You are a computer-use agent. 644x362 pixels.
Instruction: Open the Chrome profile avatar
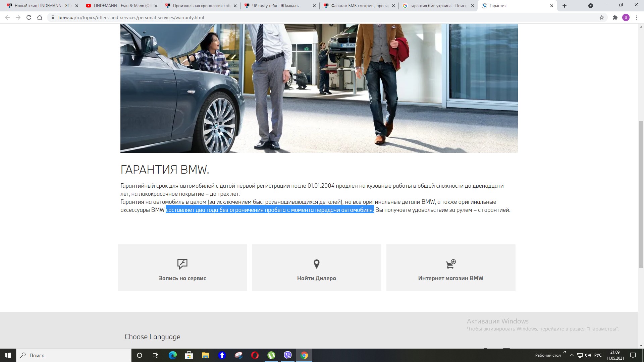[626, 17]
